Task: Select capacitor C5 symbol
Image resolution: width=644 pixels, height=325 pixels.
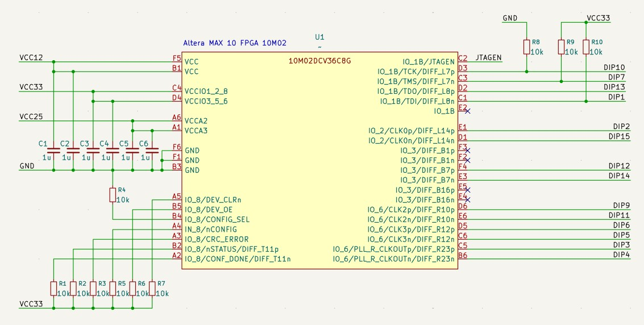Action: [x=132, y=151]
